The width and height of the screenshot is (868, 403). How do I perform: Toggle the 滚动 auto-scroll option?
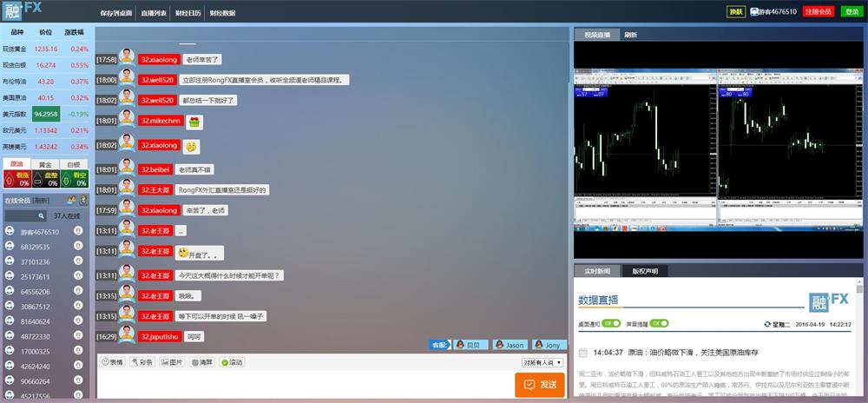[232, 362]
